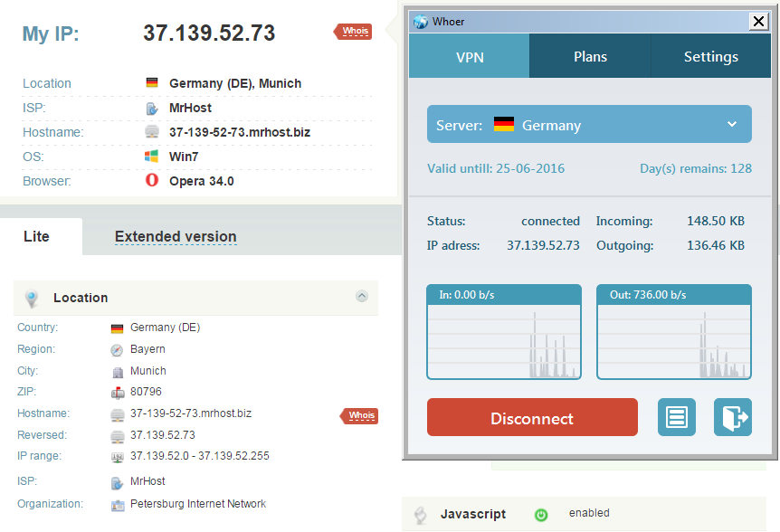Click the Out: 736.00 b/s traffic graph
The width and height of the screenshot is (780, 532).
coord(674,332)
